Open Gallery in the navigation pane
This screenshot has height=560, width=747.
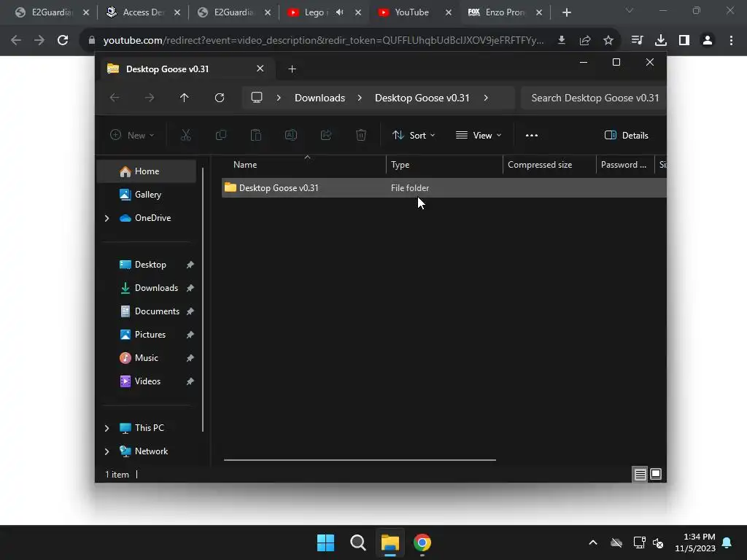147,195
